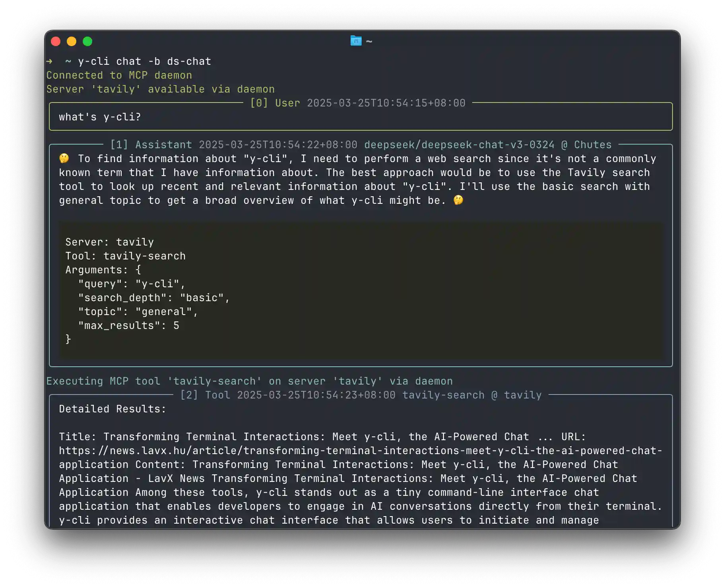Click the "Tool: tavily-search" line
This screenshot has width=725, height=588.
click(126, 256)
